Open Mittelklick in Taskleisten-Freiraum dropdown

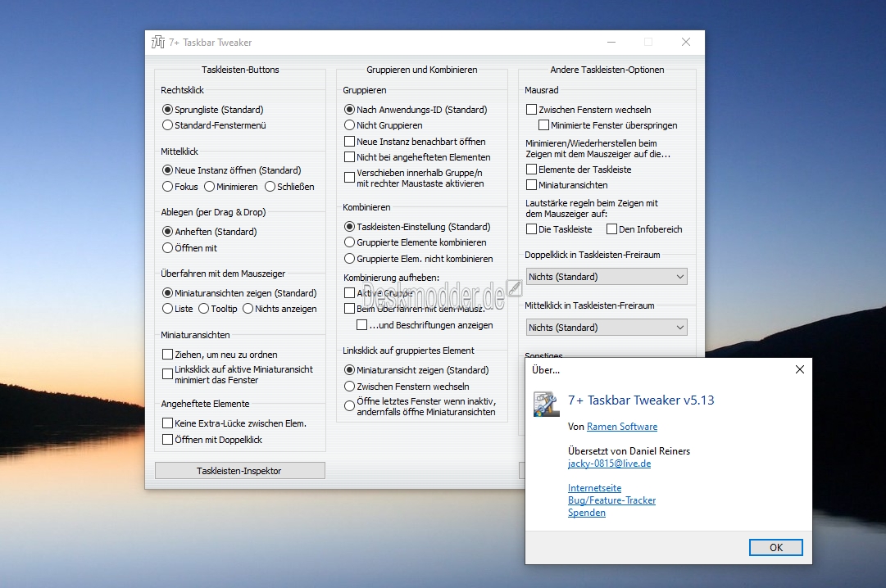pyautogui.click(x=607, y=328)
